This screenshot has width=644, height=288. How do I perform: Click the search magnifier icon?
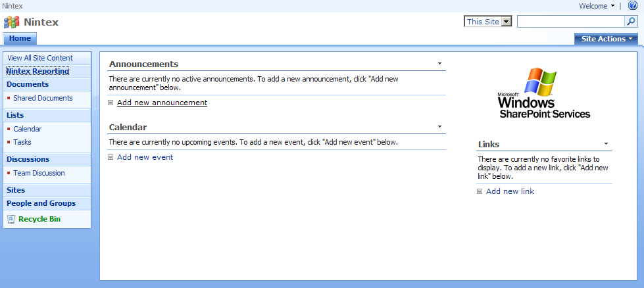(631, 22)
